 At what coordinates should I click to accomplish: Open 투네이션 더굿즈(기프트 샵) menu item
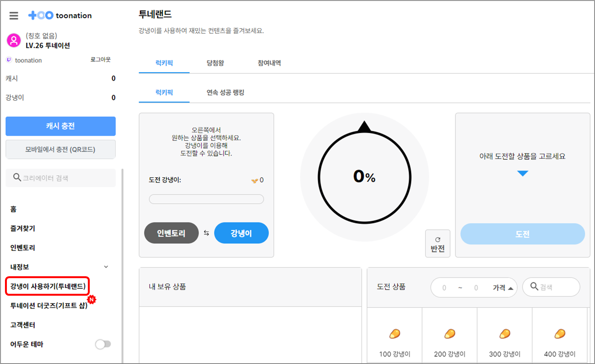coord(49,306)
